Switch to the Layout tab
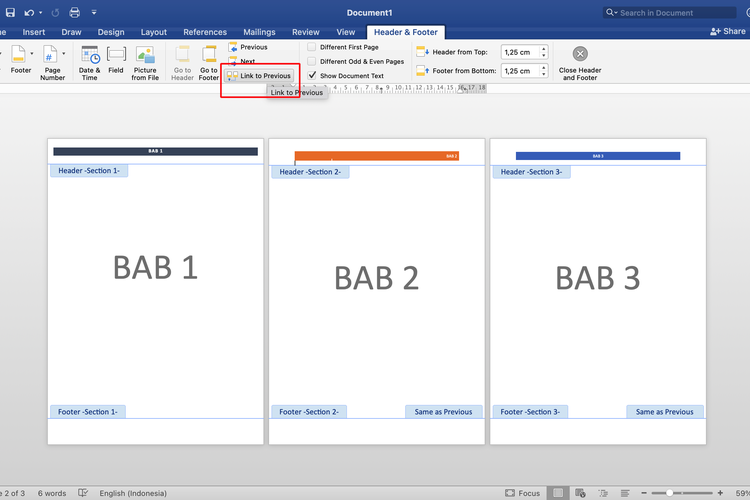The height and width of the screenshot is (500, 750). (154, 32)
